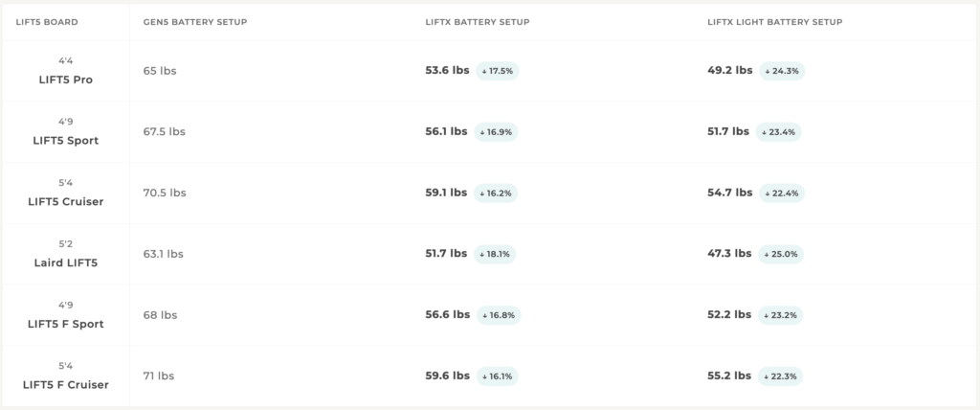Click the 23.4% weight reduction badge
Image resolution: width=980 pixels, height=410 pixels.
[x=779, y=132]
